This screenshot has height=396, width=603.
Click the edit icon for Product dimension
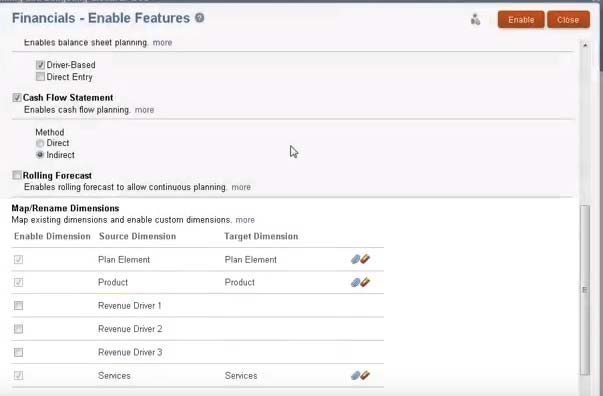pyautogui.click(x=360, y=282)
